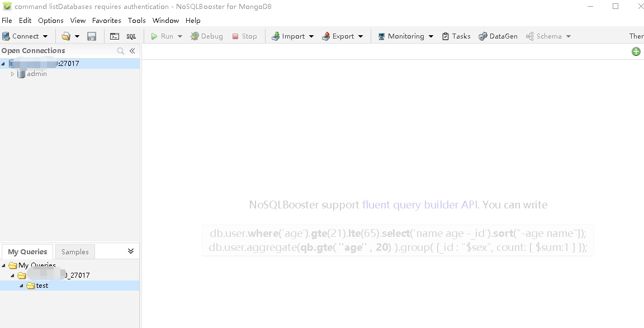Open the Options menu
Image resolution: width=644 pixels, height=328 pixels.
click(x=51, y=21)
